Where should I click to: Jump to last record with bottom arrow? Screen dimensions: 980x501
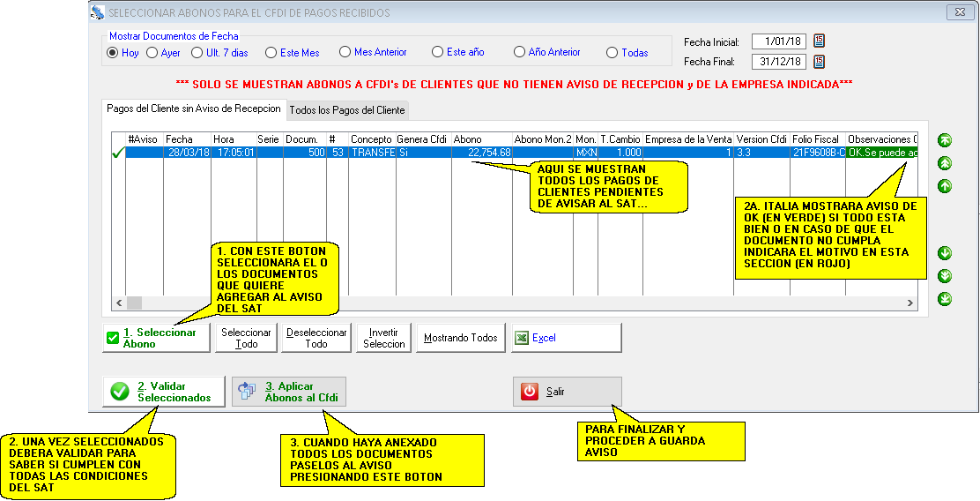[945, 299]
